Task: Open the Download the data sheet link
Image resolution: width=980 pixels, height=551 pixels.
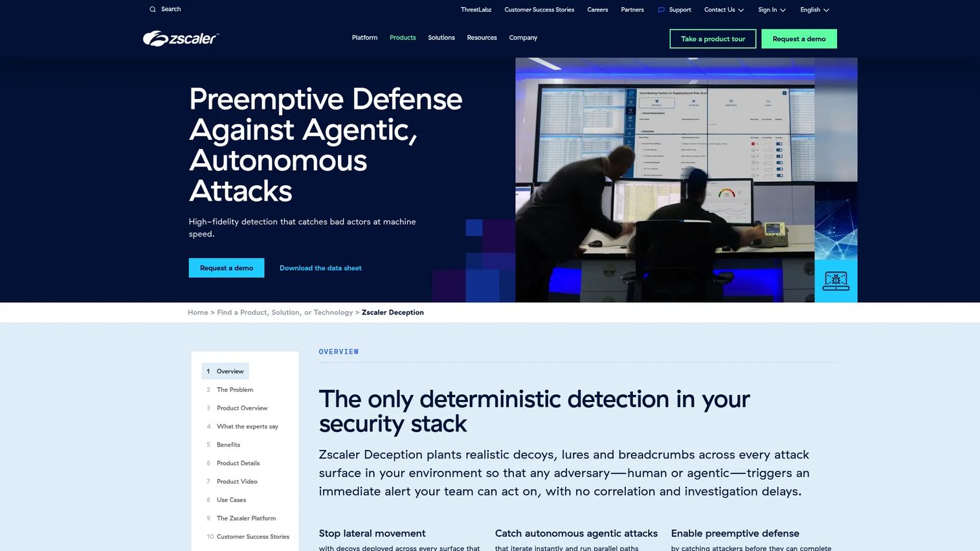Action: [x=320, y=268]
